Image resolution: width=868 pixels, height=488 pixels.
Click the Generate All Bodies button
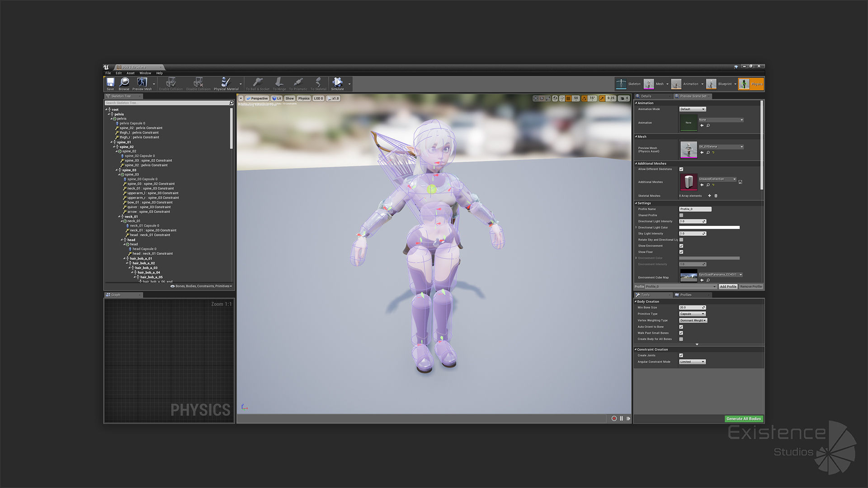click(x=744, y=419)
